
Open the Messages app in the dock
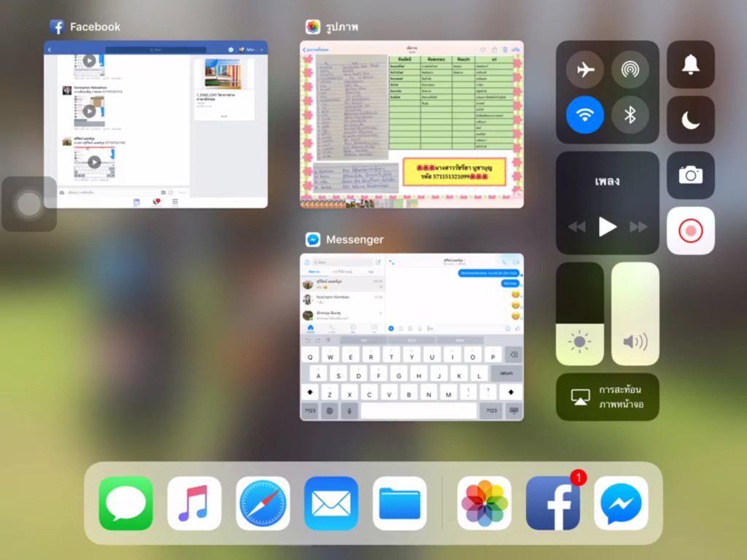(126, 503)
